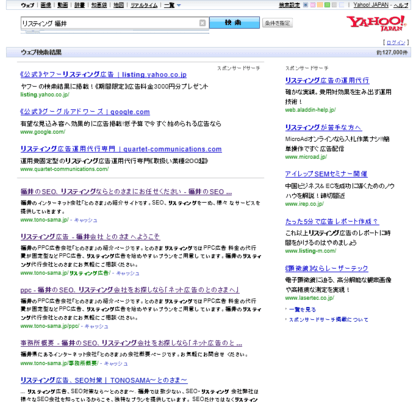
Task: Open sidebar ad リスティングが苦手な方へ
Action: 323,127
